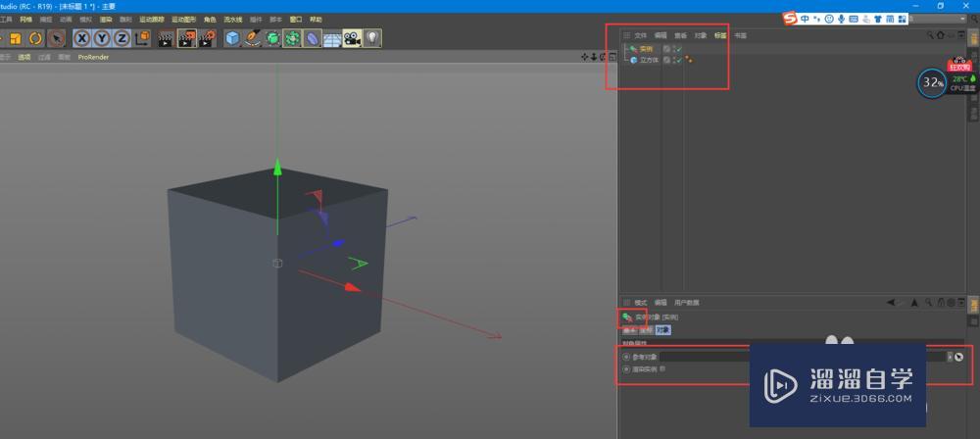Add a Cube primitive from the toolbar
The image size is (980, 439).
click(232, 39)
